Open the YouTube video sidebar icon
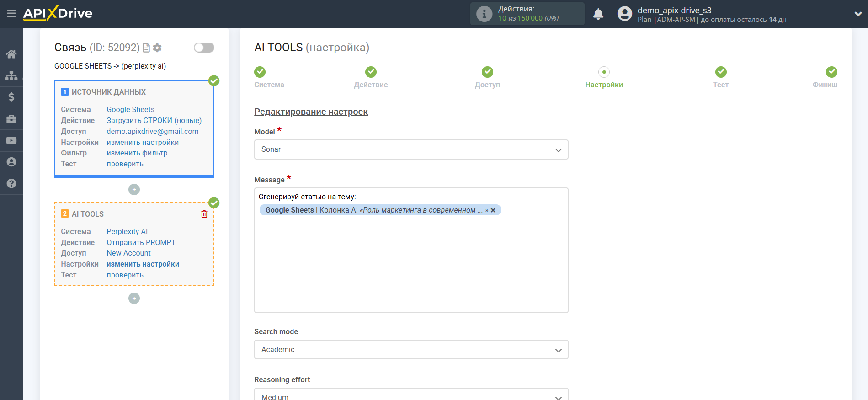 pyautogui.click(x=11, y=140)
